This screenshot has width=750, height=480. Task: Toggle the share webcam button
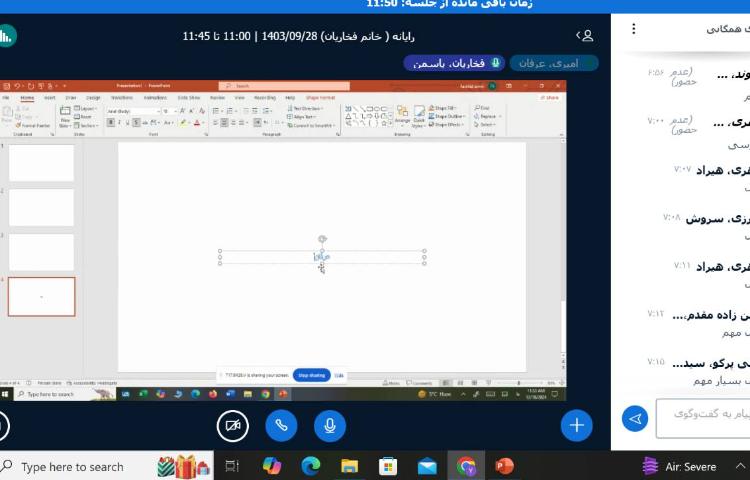pos(233,425)
